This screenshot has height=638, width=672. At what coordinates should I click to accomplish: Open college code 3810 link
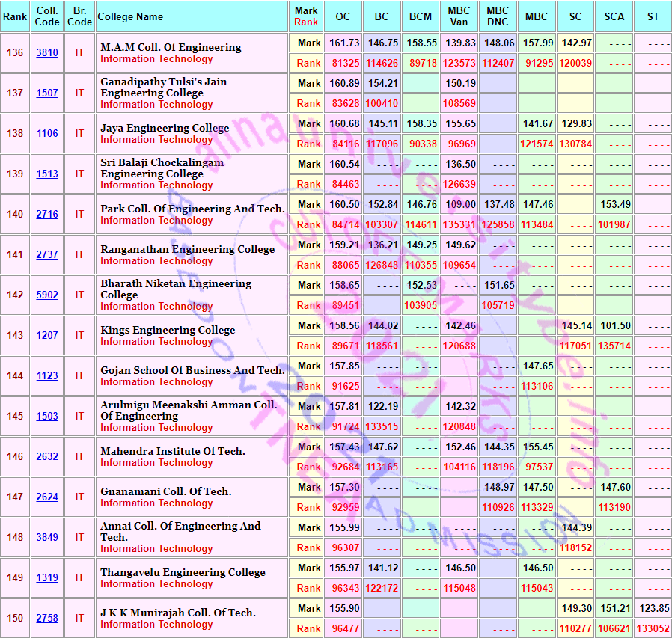tap(47, 52)
